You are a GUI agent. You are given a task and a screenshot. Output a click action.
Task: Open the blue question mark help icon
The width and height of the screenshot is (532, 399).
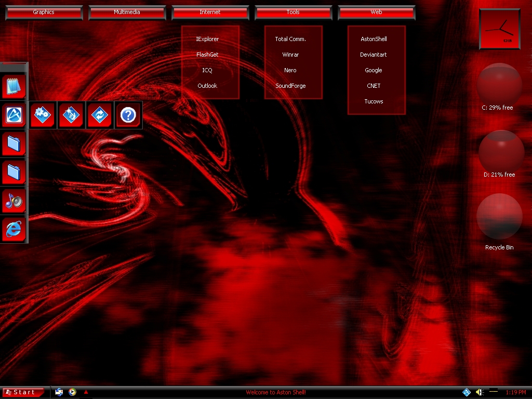128,115
